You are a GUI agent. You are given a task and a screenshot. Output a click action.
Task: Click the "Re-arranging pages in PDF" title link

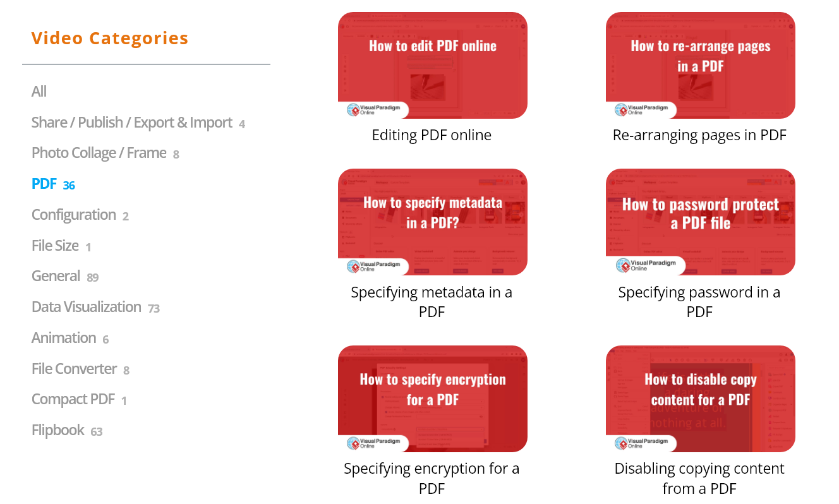[x=699, y=135]
